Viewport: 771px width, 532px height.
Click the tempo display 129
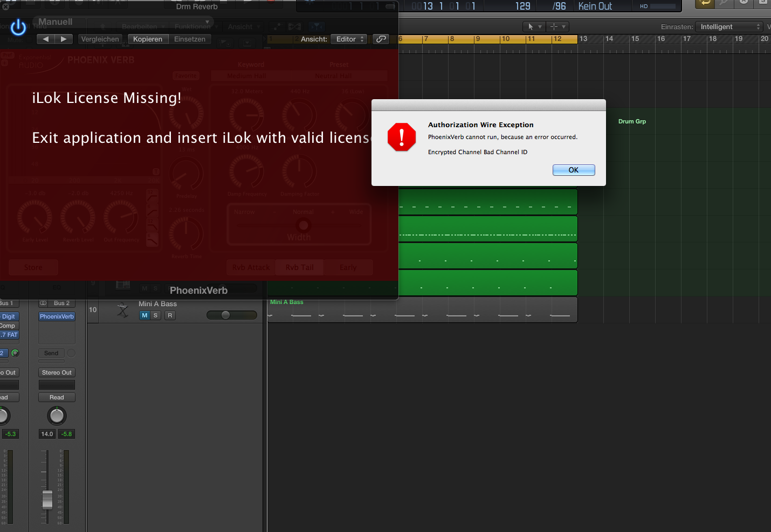pos(522,6)
